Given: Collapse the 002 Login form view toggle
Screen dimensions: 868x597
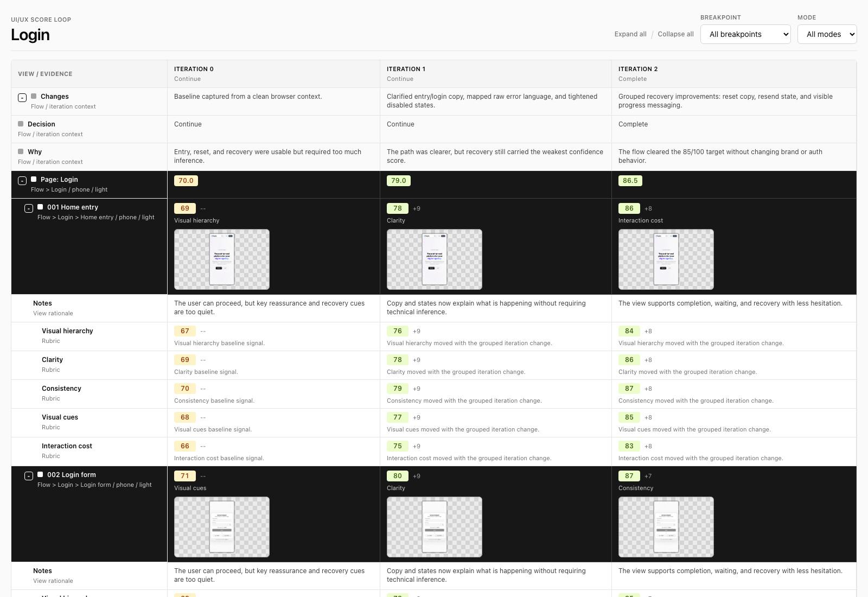Looking at the screenshot, I should click(x=29, y=476).
